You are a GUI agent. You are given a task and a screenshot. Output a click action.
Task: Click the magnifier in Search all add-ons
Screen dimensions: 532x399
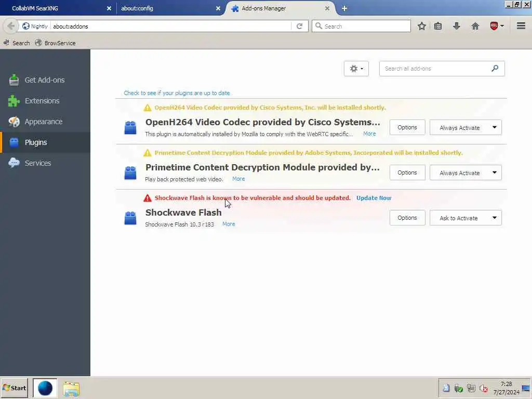495,68
